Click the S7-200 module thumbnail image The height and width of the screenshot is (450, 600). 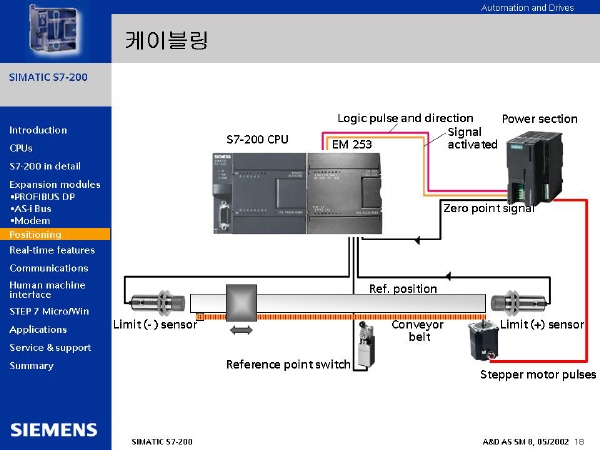tap(54, 30)
